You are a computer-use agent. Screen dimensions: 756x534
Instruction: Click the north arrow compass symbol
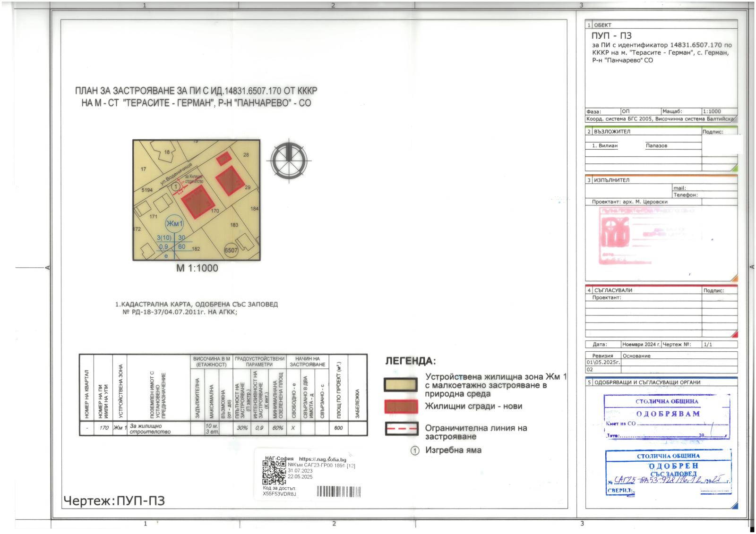tap(288, 160)
